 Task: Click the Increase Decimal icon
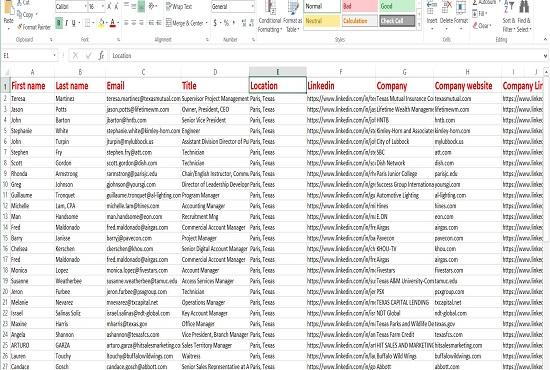[x=244, y=23]
